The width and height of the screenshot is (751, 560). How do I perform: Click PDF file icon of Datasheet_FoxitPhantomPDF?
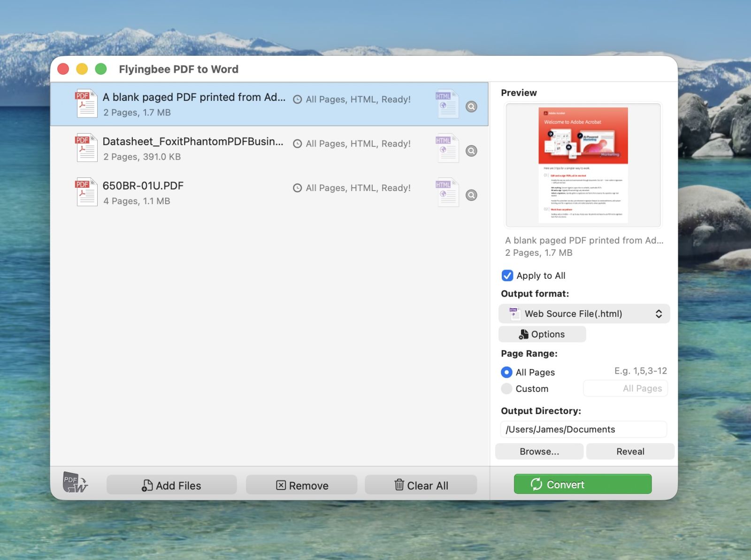pyautogui.click(x=86, y=148)
